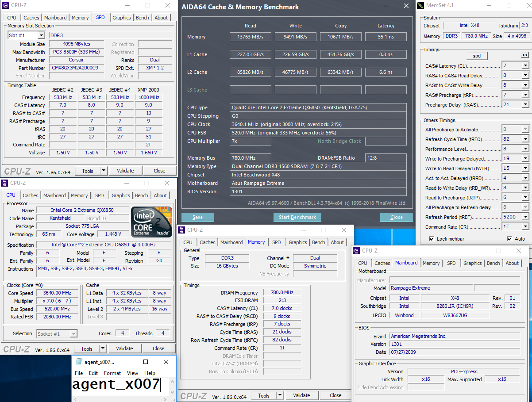Toggle the Auto checkbox in MemSet
Viewport: 532px width, 402px height.
pyautogui.click(x=509, y=239)
